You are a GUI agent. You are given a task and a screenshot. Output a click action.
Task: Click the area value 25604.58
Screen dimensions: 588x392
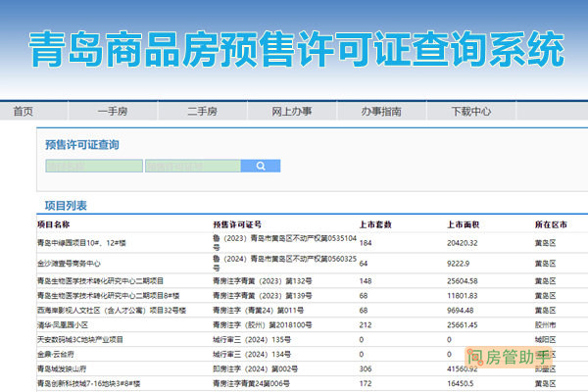pyautogui.click(x=463, y=281)
